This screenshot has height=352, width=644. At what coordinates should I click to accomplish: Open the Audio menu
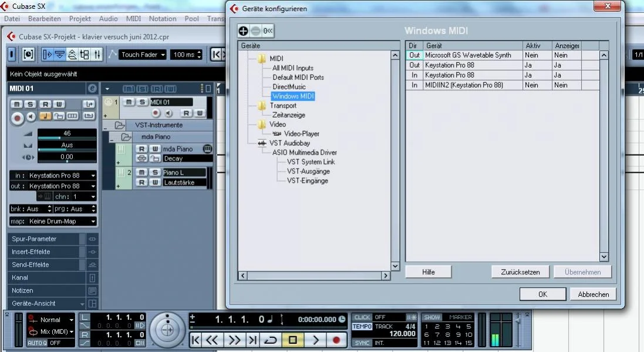tap(108, 19)
